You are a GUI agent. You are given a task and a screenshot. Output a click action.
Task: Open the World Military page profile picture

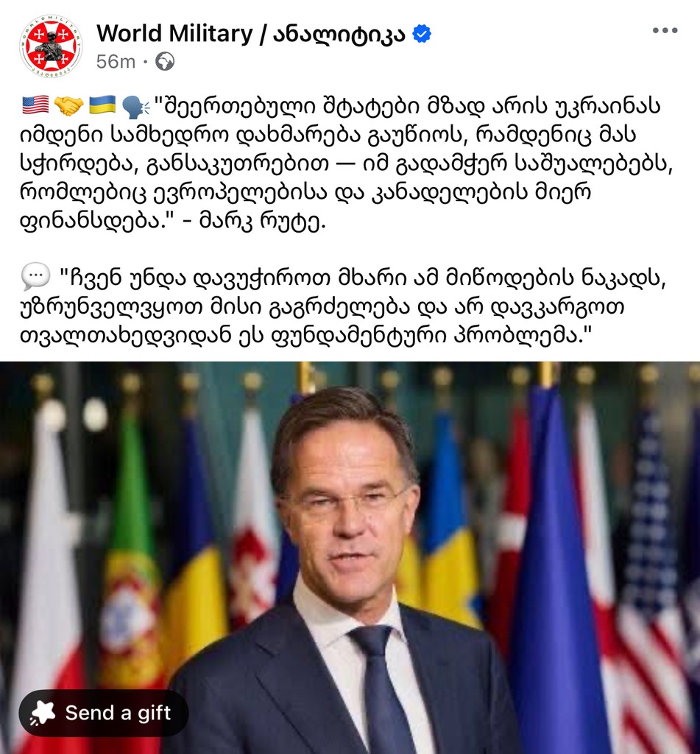coord(51,46)
